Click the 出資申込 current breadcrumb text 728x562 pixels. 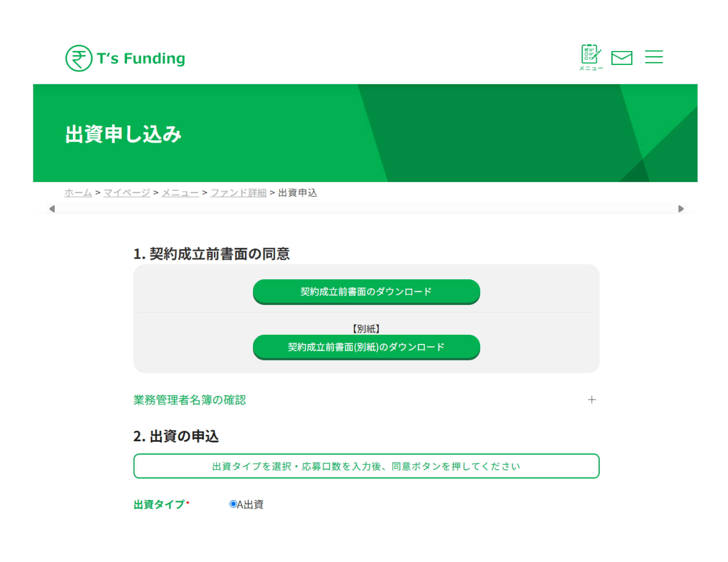[298, 193]
